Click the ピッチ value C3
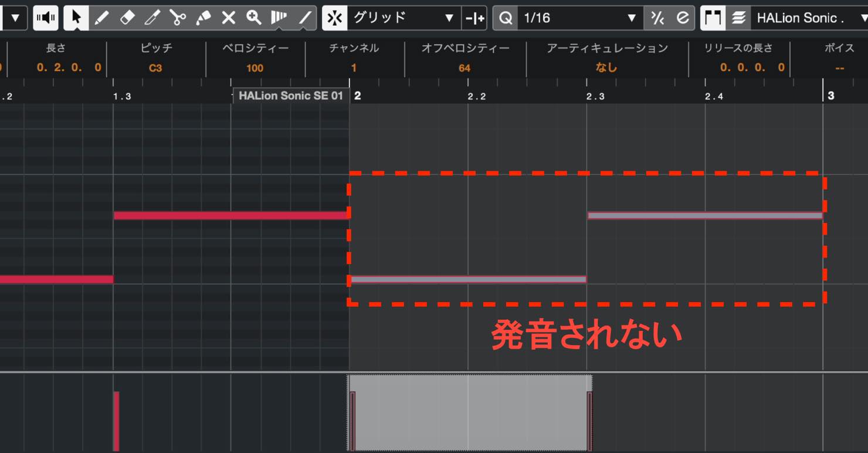 [155, 68]
